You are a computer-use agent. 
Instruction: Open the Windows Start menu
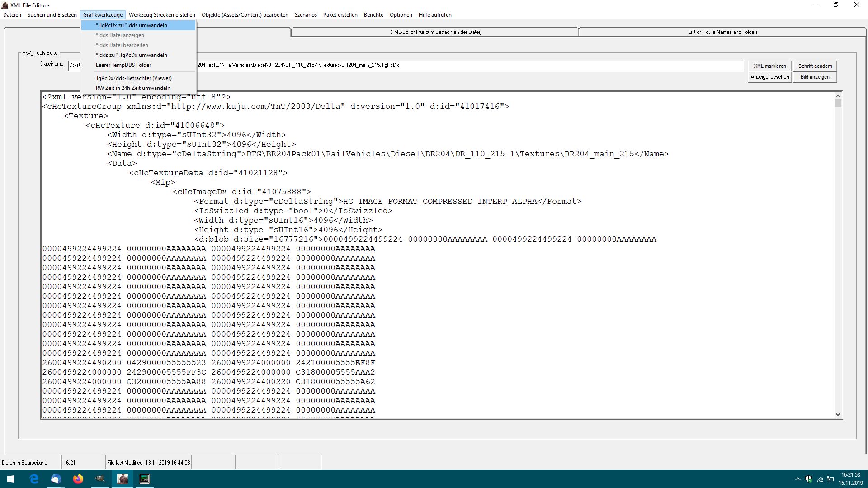coord(11,479)
